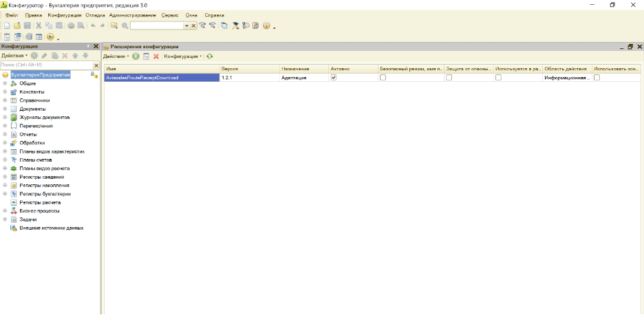The height and width of the screenshot is (315, 644).
Task: Toggle the Использовать основные роли checkbox
Action: [x=597, y=77]
